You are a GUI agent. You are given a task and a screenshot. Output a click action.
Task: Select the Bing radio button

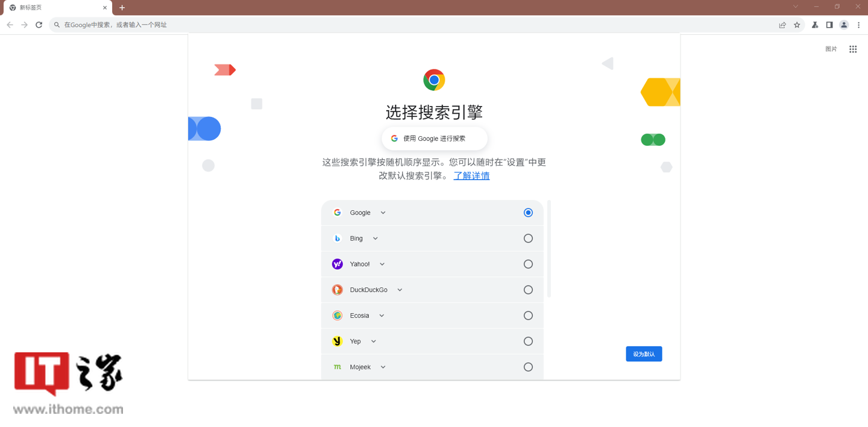click(x=528, y=238)
